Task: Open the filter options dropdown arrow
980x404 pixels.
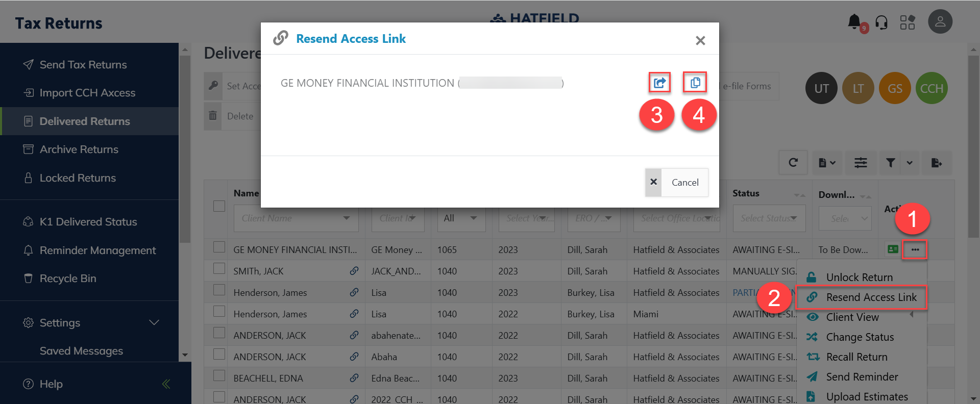Action: pyautogui.click(x=909, y=163)
